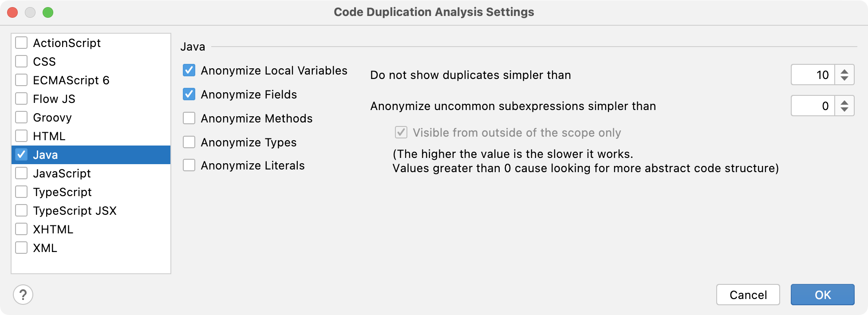Decrease the duplicates simpler than value

[844, 79]
